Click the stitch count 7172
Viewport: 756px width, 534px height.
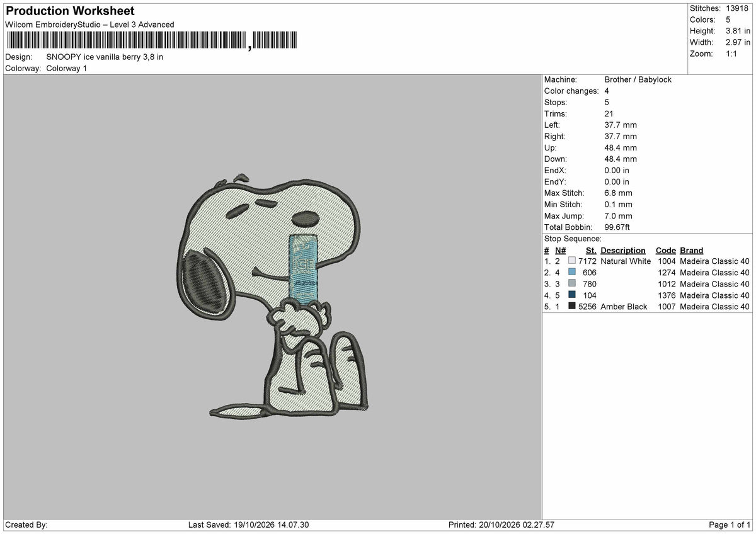coord(587,261)
